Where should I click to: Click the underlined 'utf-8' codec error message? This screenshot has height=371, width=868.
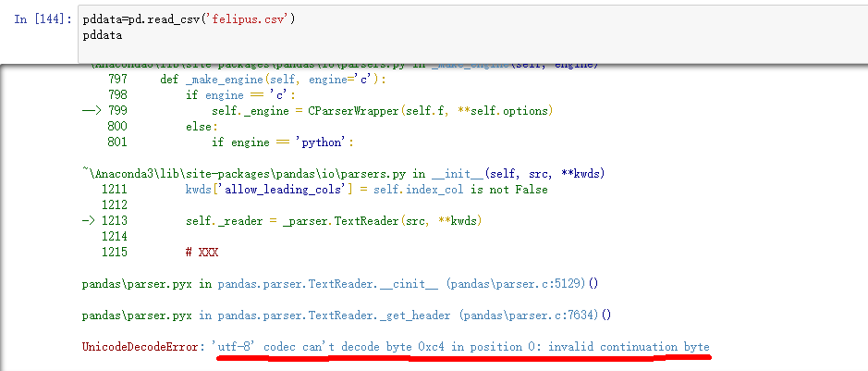[460, 347]
